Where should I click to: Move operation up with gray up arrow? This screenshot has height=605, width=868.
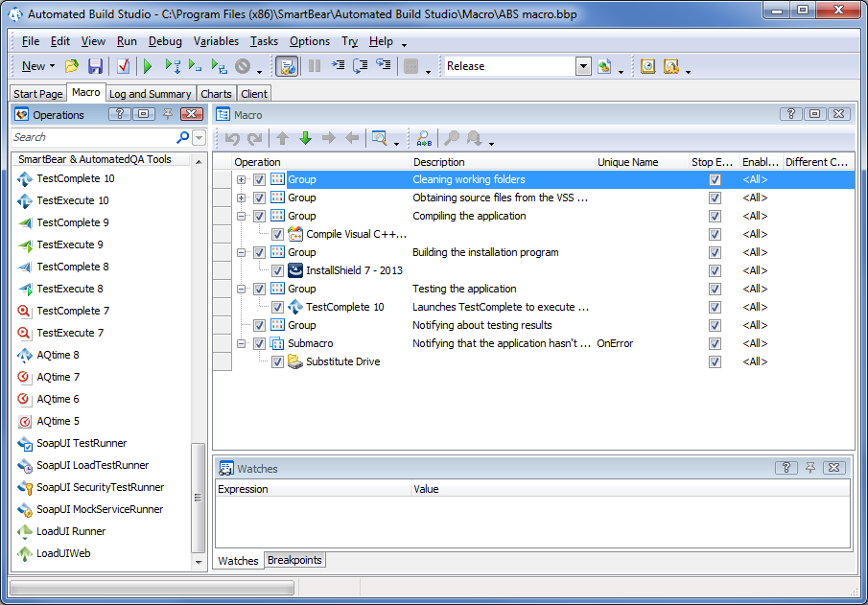[282, 138]
